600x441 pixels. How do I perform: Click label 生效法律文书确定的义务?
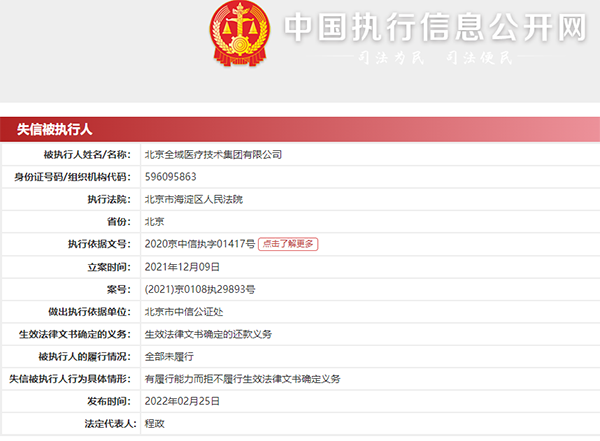(x=75, y=334)
